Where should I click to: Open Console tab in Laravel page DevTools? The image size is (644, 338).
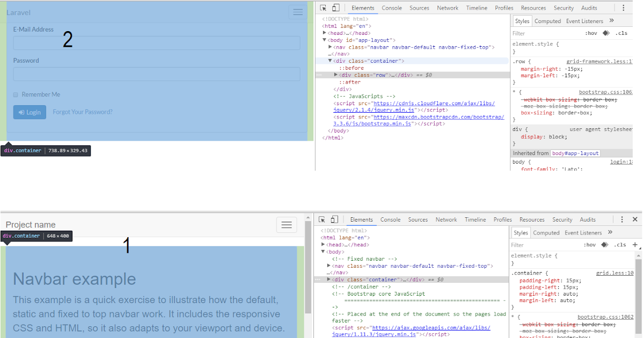[x=392, y=8]
